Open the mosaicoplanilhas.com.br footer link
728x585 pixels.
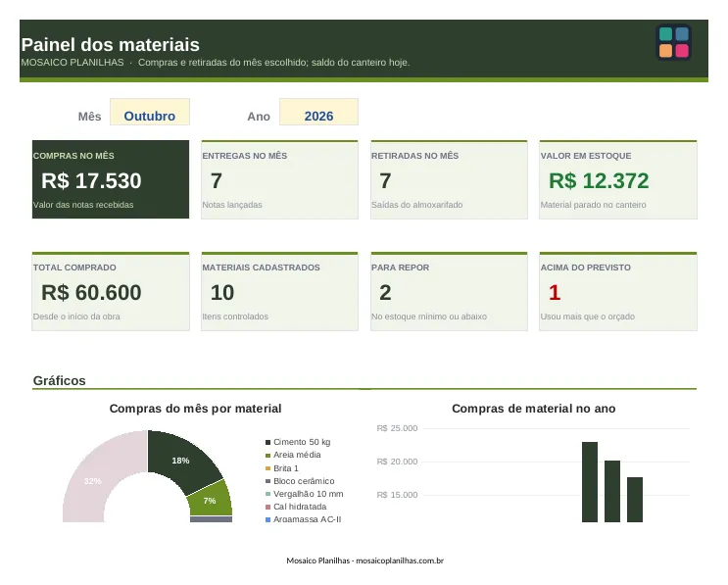[400, 561]
